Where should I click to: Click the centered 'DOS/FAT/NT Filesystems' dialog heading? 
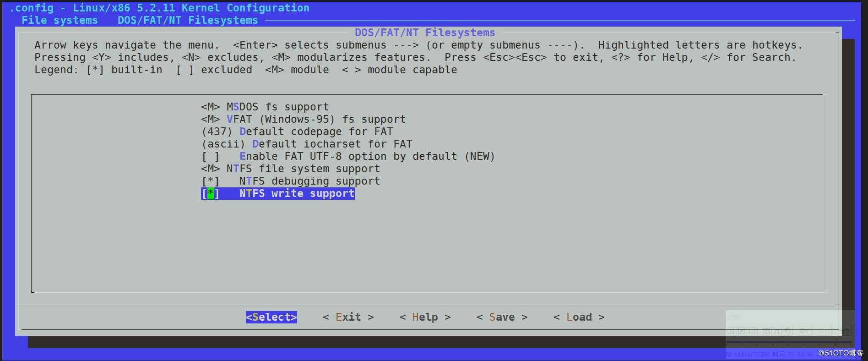(x=425, y=33)
